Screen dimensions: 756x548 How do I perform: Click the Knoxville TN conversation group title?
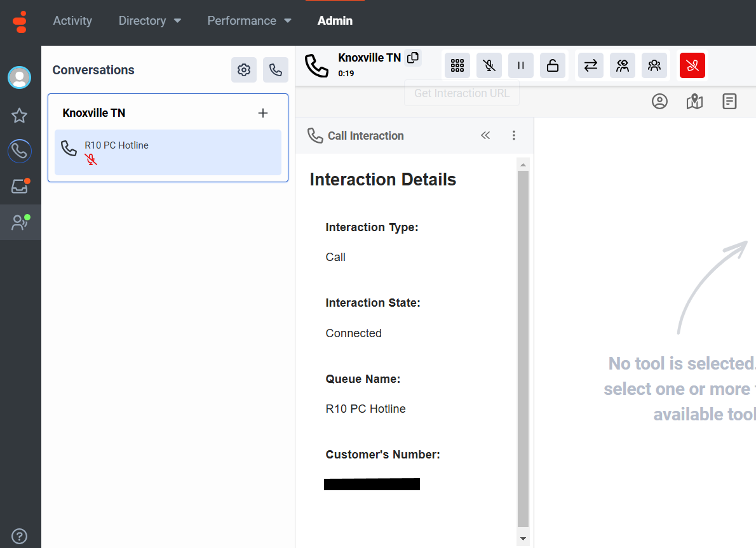coord(94,113)
